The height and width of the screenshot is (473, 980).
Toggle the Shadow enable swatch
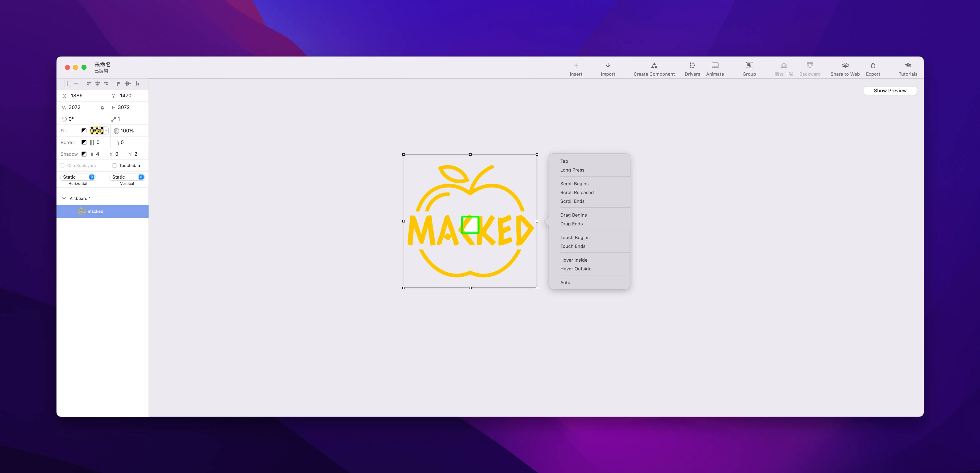tap(84, 154)
